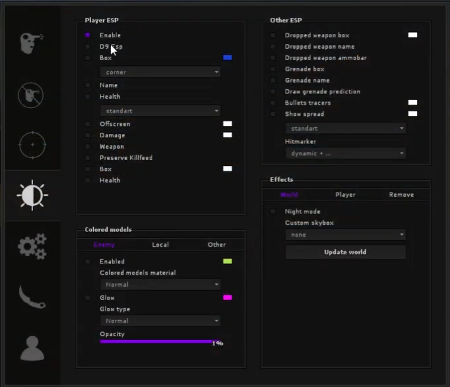
Task: Switch to the Player effects tab
Action: click(x=345, y=195)
